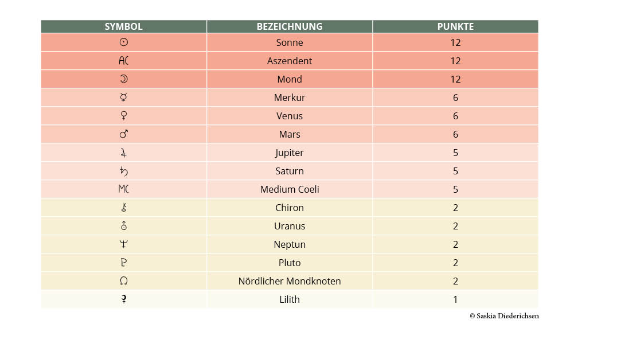Click the Jupiter symbol glyph
This screenshot has width=644, height=347.
(123, 153)
